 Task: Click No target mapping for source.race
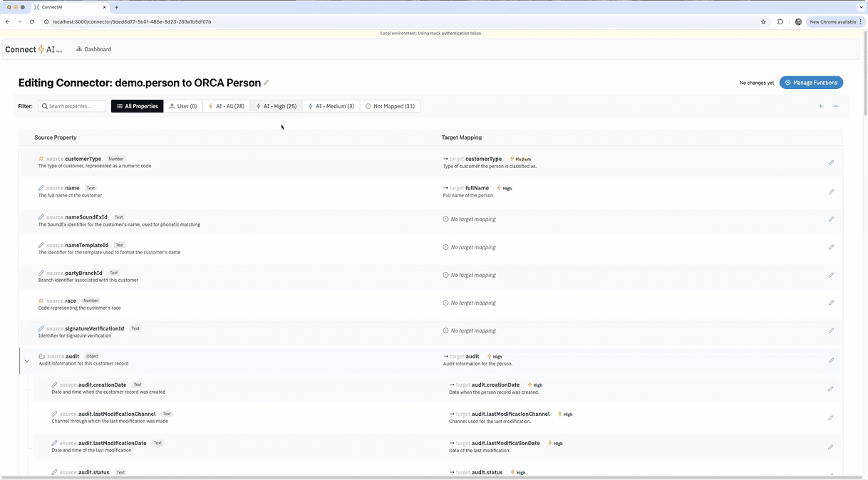[473, 303]
